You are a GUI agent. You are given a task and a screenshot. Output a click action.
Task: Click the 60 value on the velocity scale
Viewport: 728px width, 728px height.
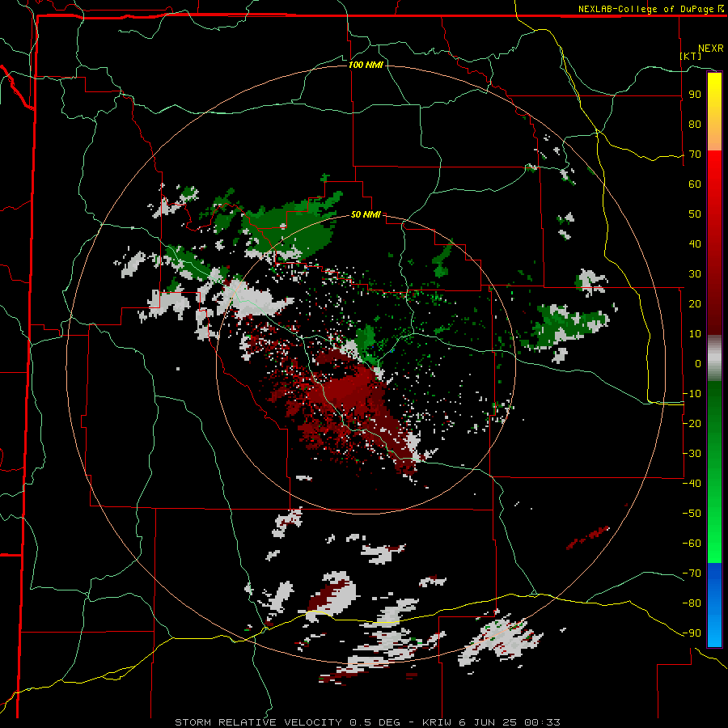(695, 184)
